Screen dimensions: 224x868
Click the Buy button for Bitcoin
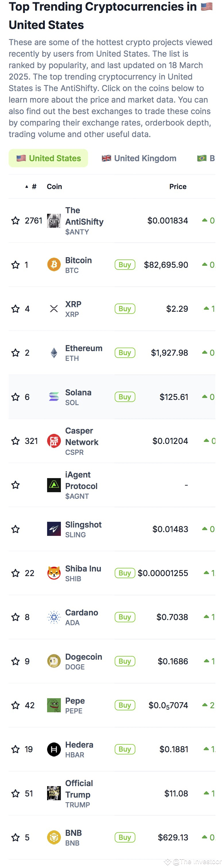(125, 265)
